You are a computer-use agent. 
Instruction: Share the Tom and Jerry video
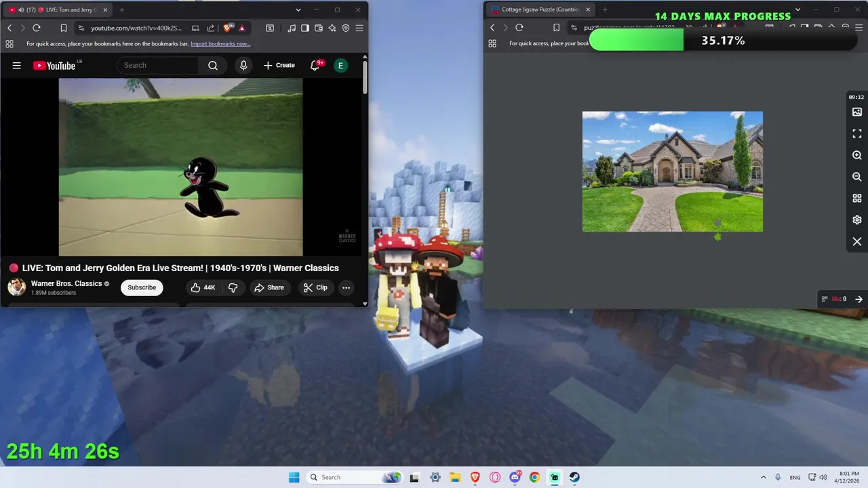(269, 287)
